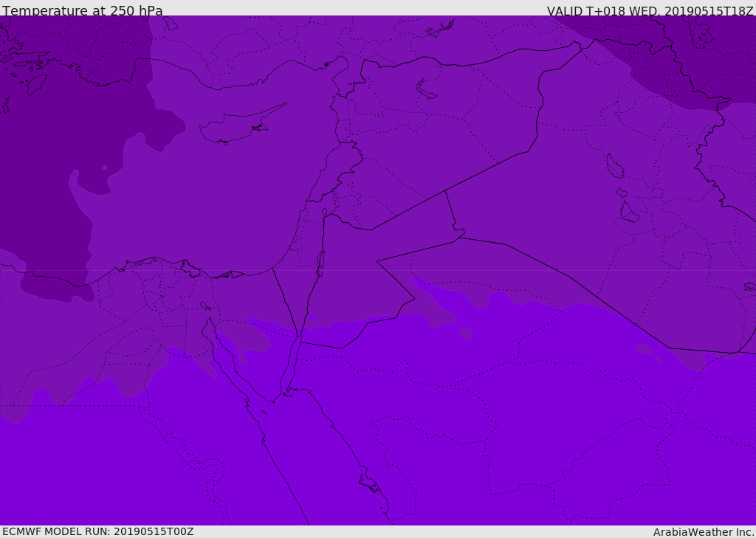The height and width of the screenshot is (538, 756).
Task: Click the 'Temperature at 250 hPa' title
Action: pos(83,10)
